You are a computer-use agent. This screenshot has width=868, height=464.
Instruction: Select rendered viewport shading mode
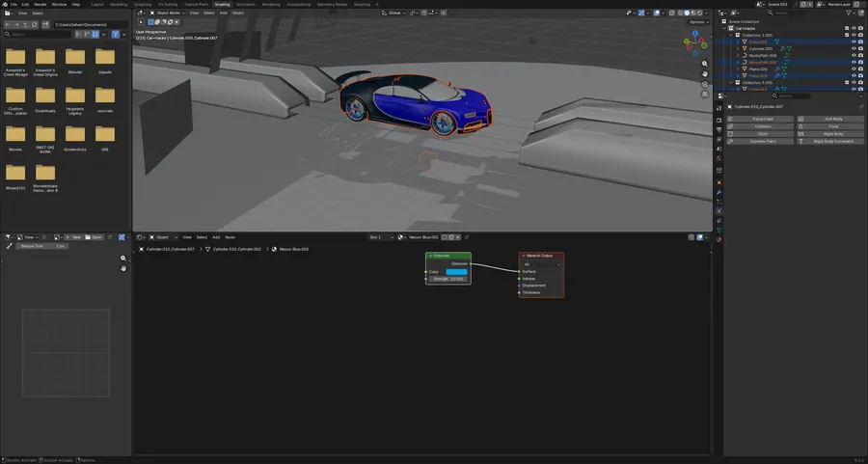[x=700, y=13]
